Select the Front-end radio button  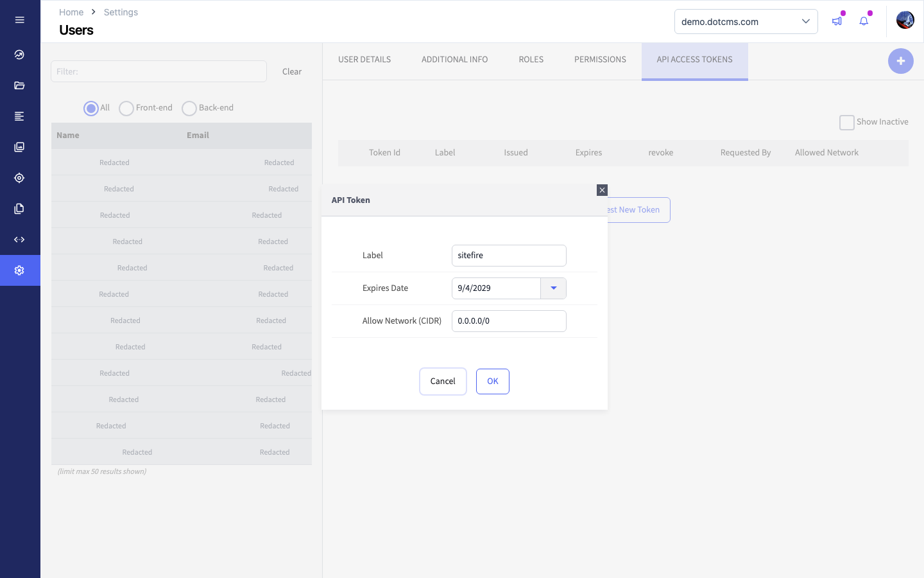(x=126, y=109)
